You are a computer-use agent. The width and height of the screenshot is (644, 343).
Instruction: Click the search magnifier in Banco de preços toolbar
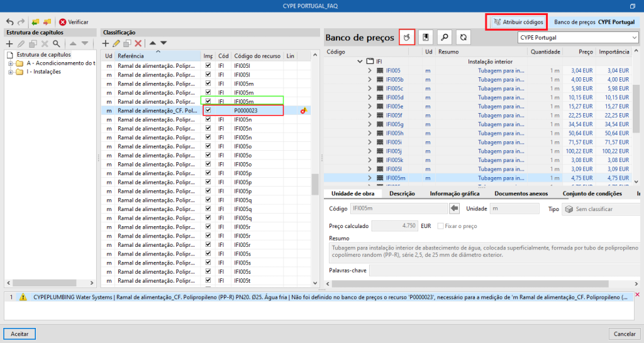[x=445, y=38]
